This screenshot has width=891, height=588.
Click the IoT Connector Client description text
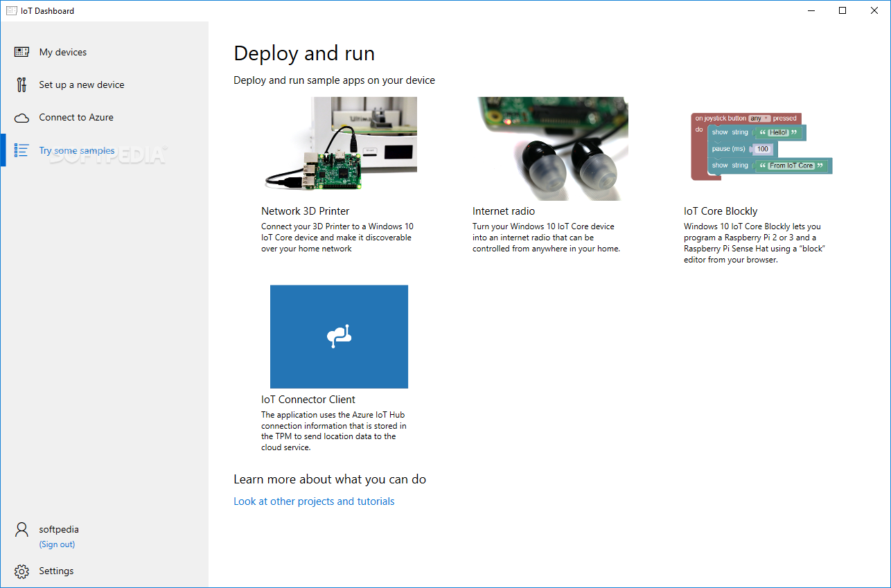coord(334,431)
